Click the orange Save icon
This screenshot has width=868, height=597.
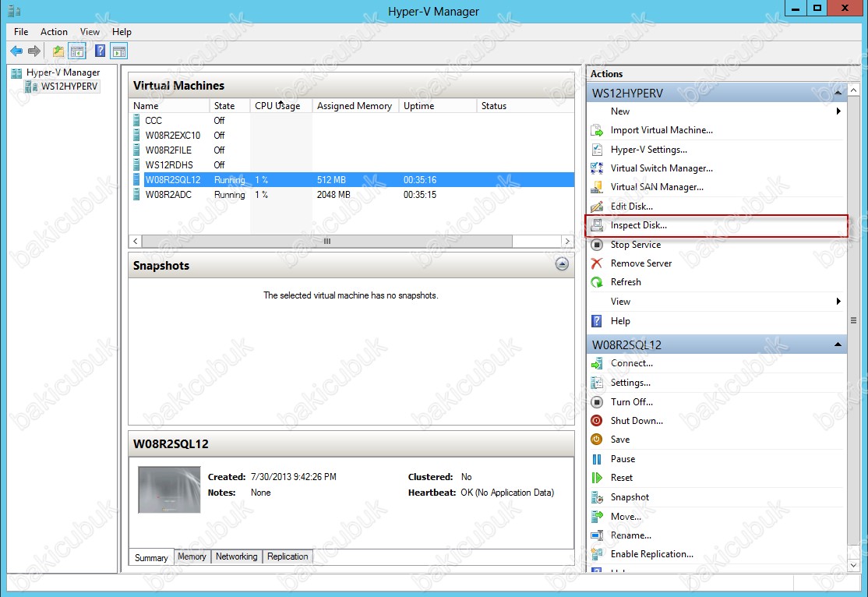[597, 440]
